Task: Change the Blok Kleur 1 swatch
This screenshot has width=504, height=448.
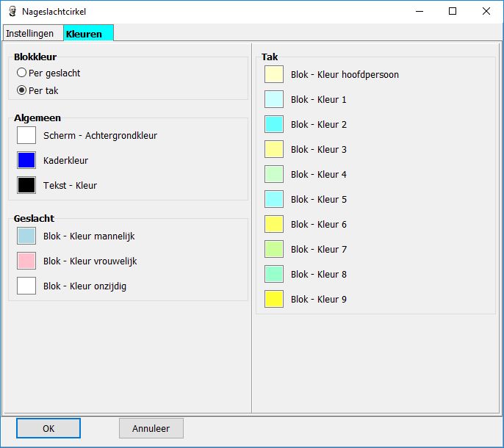Action: (x=274, y=99)
